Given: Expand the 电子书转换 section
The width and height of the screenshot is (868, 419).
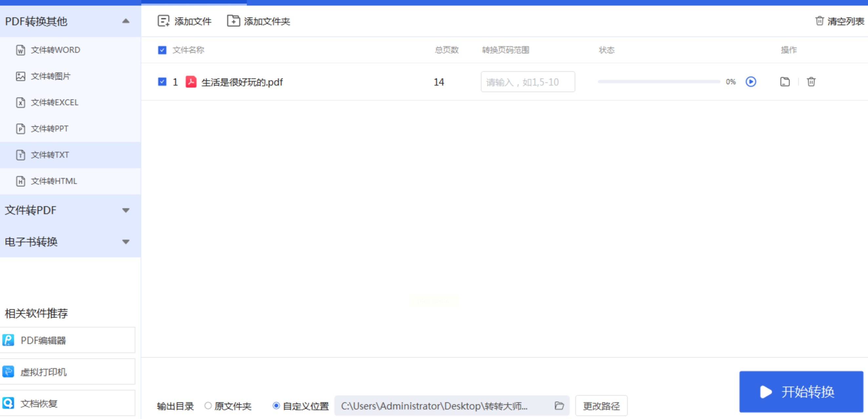Looking at the screenshot, I should 126,242.
